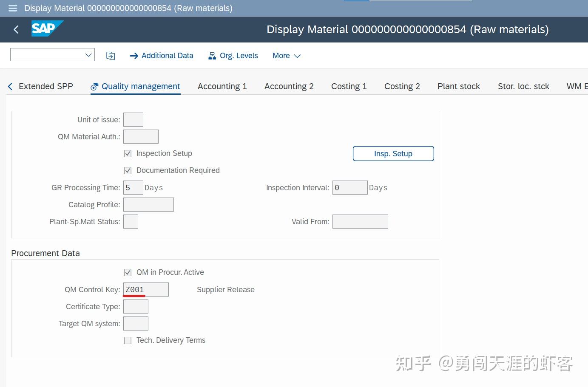Enable Tech. Delivery Terms

pyautogui.click(x=128, y=340)
